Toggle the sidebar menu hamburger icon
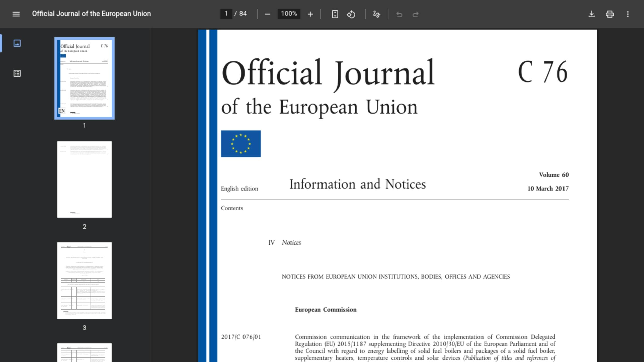The width and height of the screenshot is (644, 362). pos(16,14)
